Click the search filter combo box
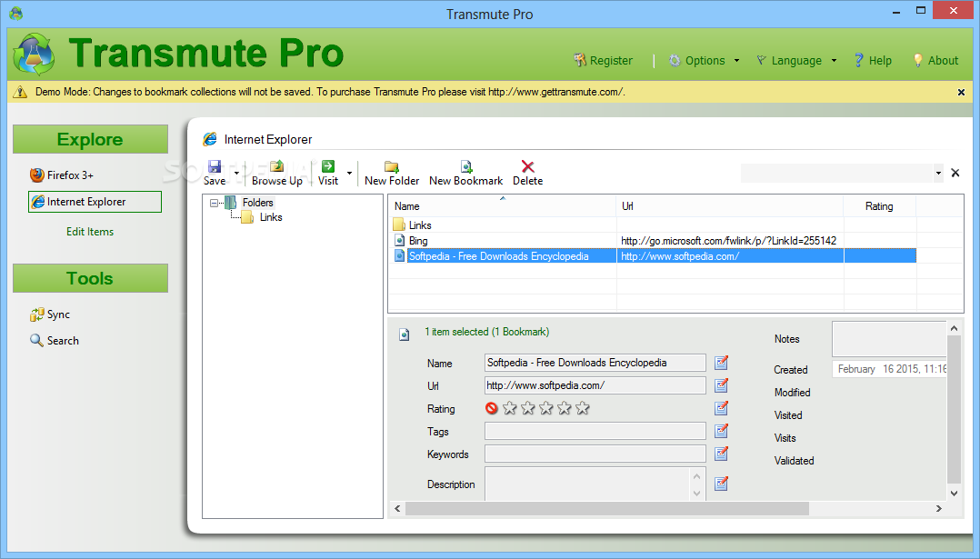980x559 pixels. click(x=837, y=173)
